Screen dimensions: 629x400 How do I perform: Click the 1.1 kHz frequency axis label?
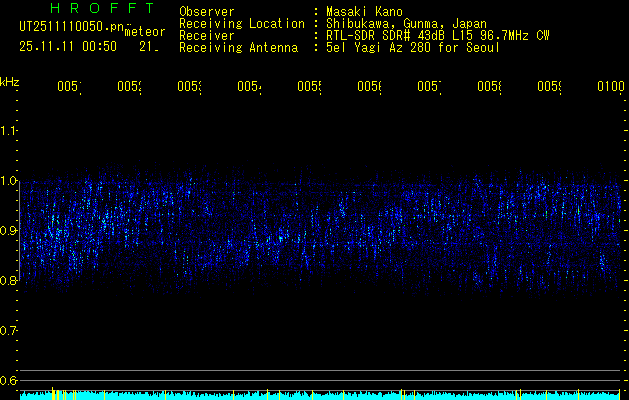(x=8, y=131)
